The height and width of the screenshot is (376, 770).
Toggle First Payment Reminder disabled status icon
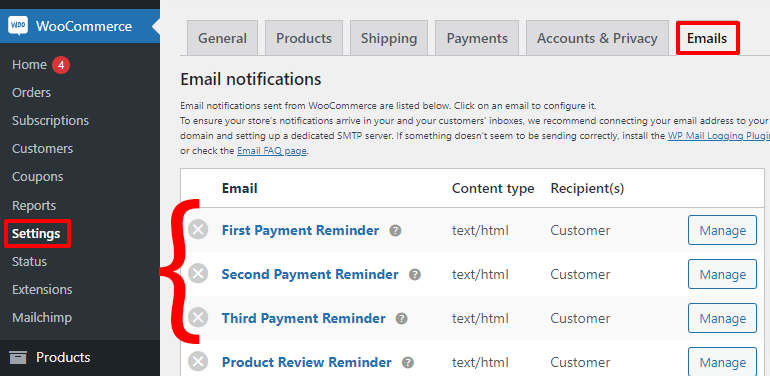[198, 230]
